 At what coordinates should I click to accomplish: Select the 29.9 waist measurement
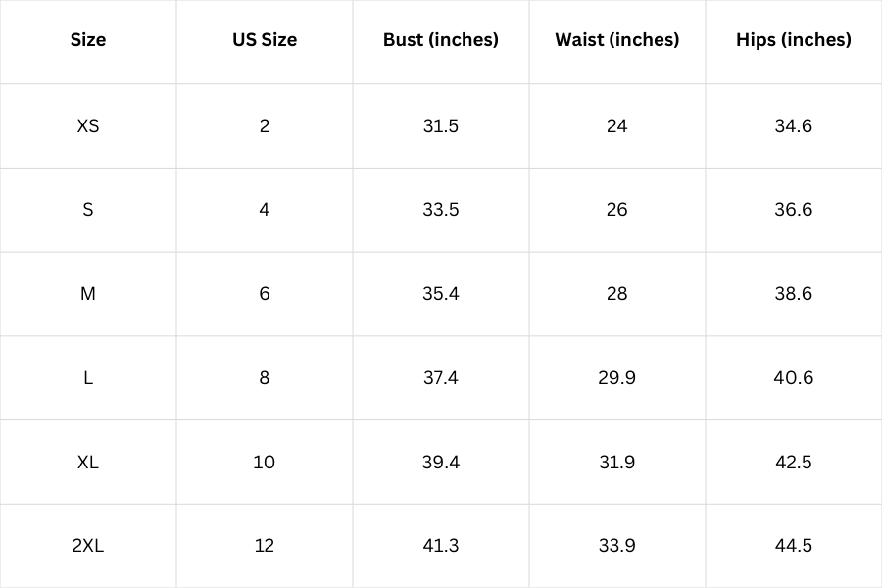pyautogui.click(x=617, y=378)
